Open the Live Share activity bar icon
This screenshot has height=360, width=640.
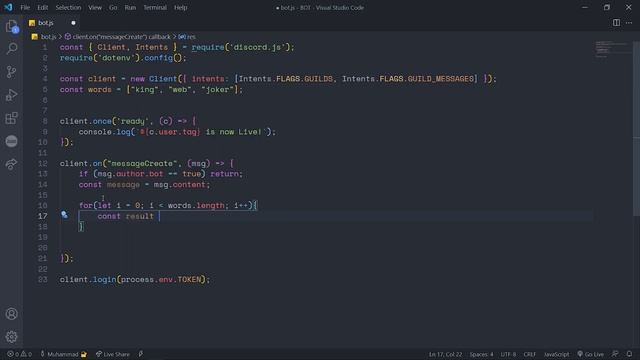(x=11, y=164)
